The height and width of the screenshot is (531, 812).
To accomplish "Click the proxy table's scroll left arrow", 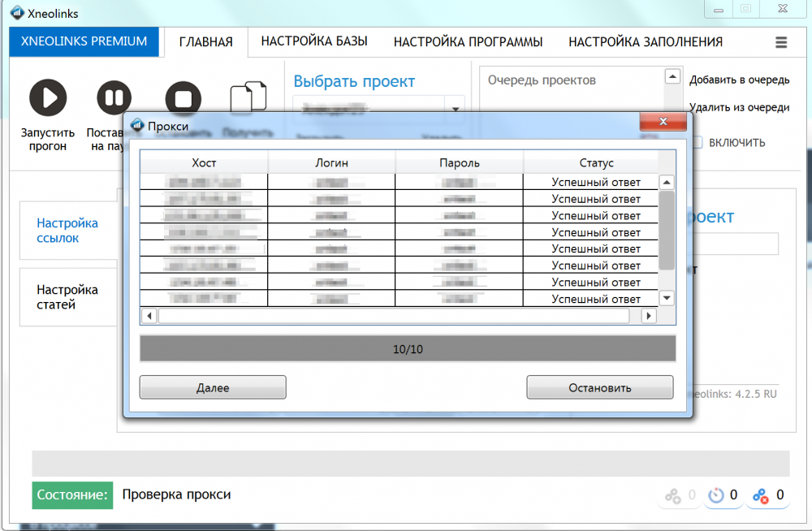I will pyautogui.click(x=149, y=316).
